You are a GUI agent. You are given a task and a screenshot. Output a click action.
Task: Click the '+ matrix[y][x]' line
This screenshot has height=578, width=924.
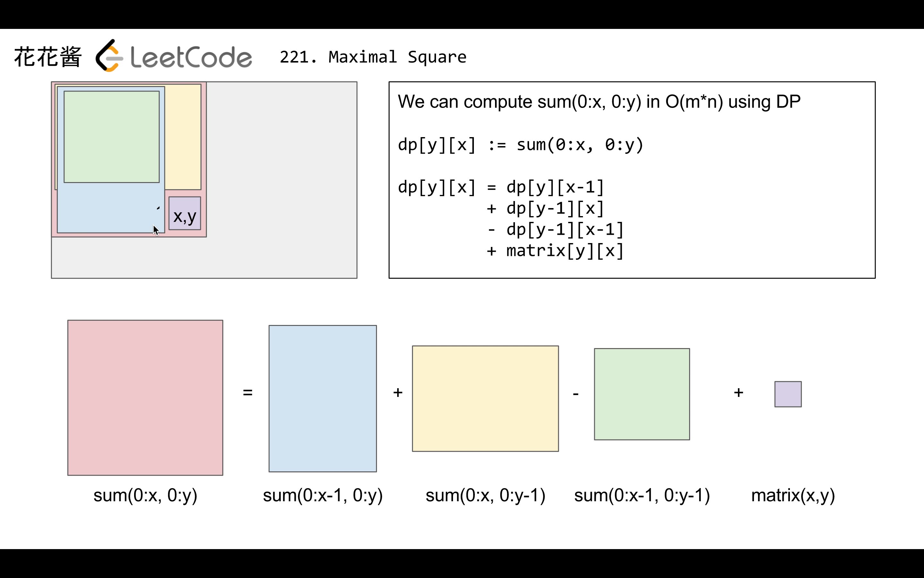click(x=555, y=251)
